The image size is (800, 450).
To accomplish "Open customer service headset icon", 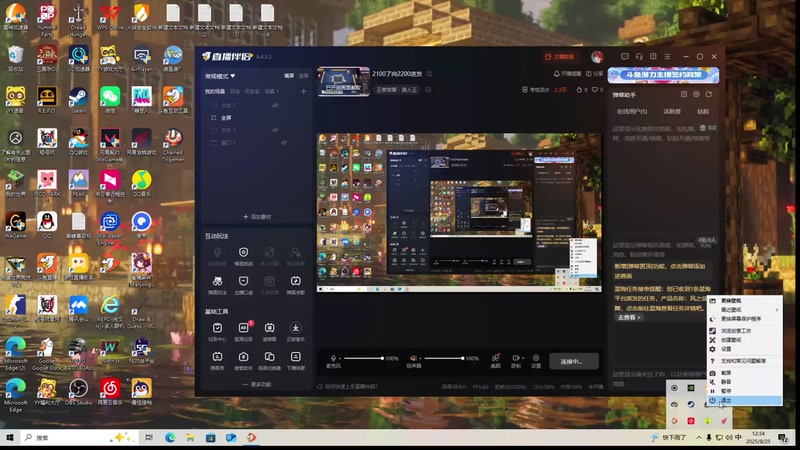I will (639, 57).
